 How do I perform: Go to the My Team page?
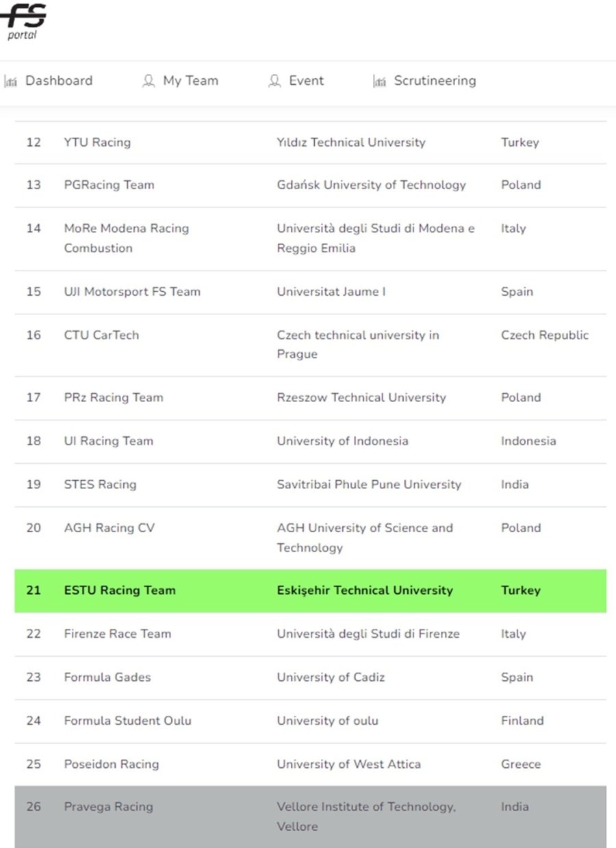(190, 81)
